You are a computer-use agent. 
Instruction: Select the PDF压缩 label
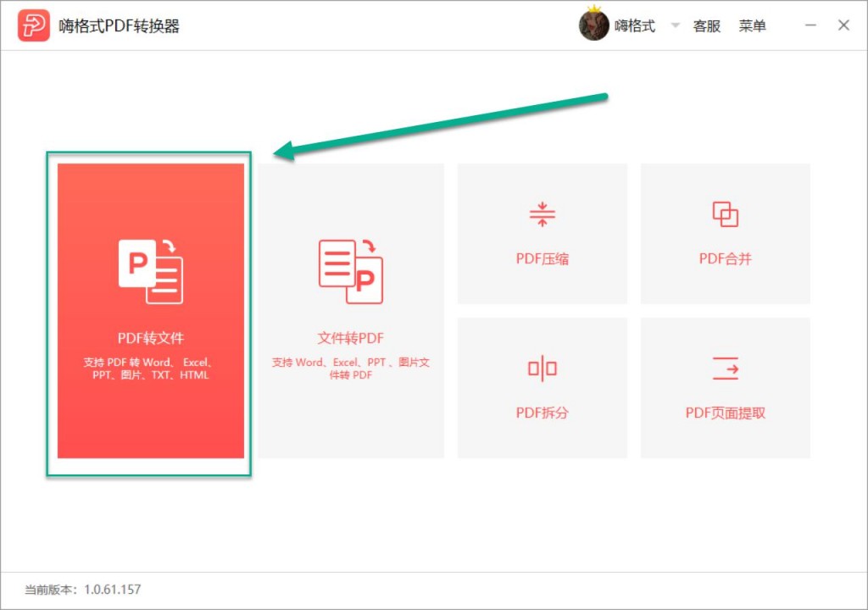tap(542, 258)
